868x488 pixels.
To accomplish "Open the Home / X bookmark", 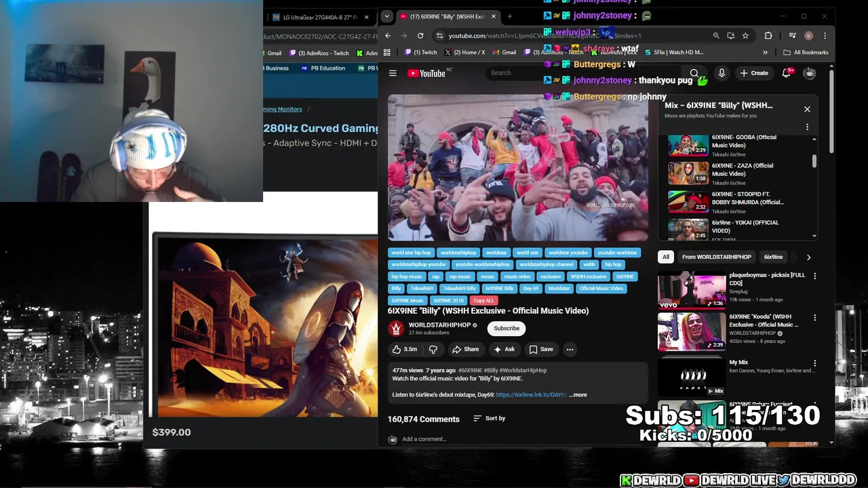I will coord(465,52).
